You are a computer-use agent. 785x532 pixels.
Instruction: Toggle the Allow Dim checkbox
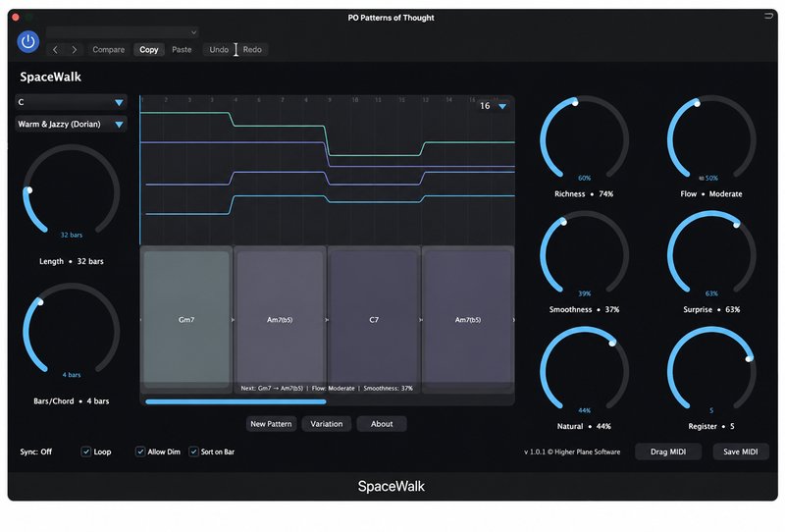[140, 452]
